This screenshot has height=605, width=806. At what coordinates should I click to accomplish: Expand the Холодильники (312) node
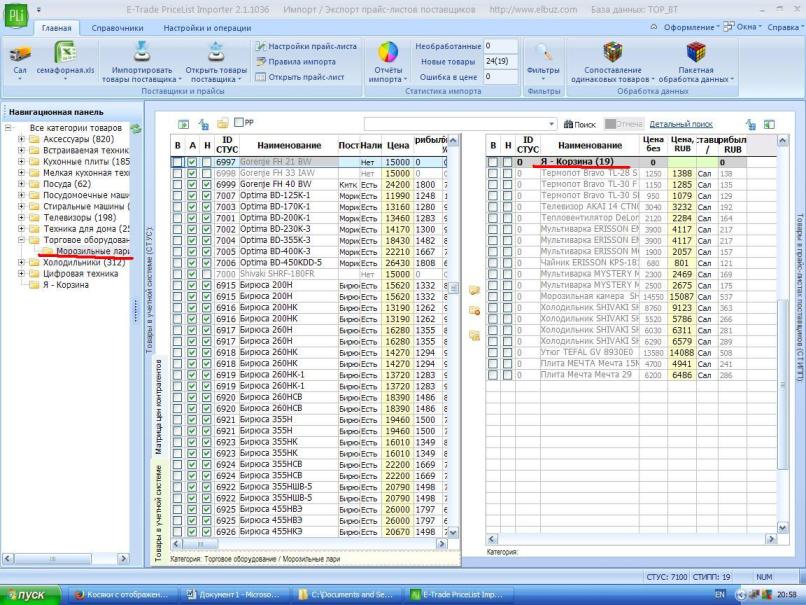21,262
